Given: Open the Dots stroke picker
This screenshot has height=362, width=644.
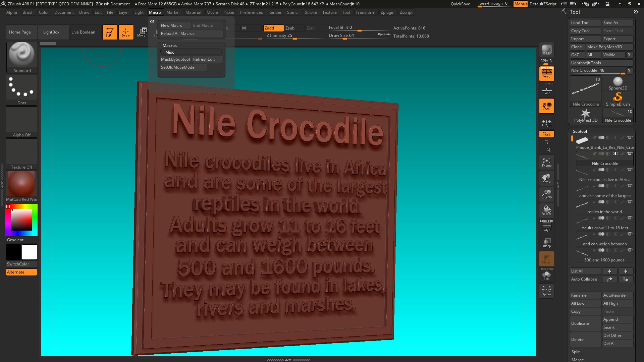Looking at the screenshot, I should click(22, 89).
